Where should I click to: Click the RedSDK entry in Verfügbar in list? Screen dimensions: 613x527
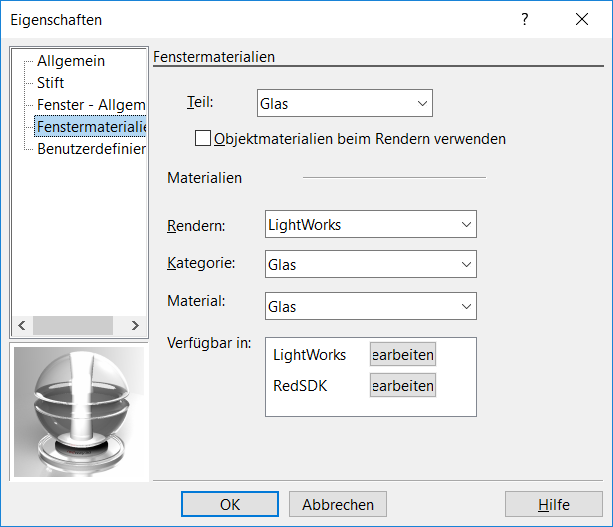(x=300, y=386)
